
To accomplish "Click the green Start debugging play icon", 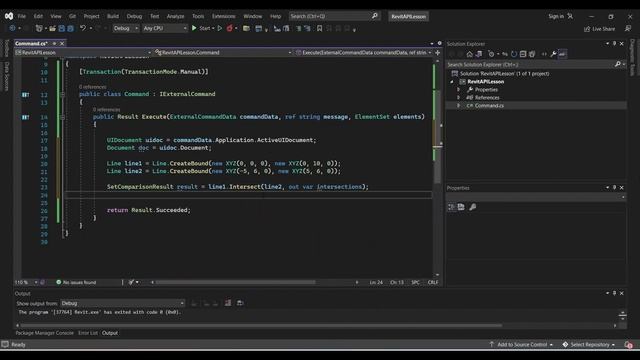I will point(194,28).
